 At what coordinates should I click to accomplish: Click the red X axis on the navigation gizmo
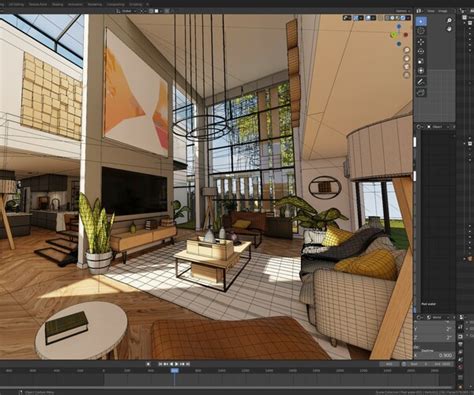tap(406, 35)
